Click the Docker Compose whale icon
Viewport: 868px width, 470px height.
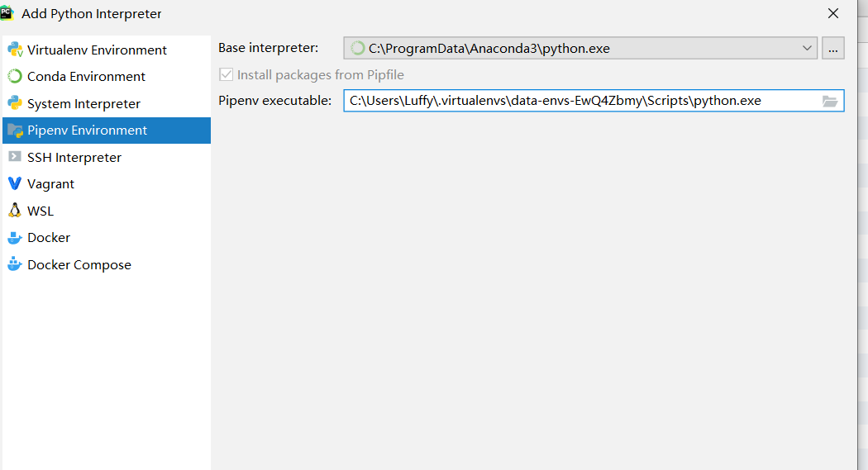point(15,264)
